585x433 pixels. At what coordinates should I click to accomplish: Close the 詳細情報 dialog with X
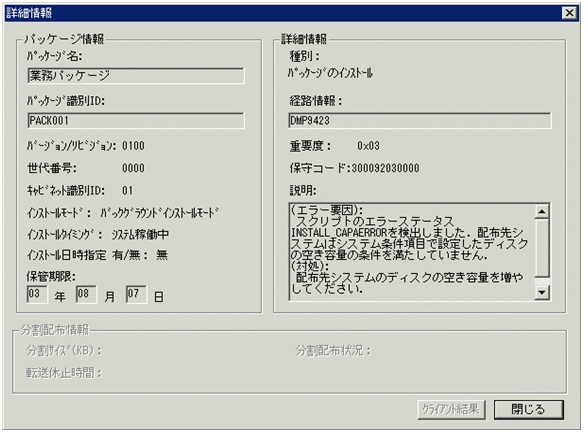point(569,13)
